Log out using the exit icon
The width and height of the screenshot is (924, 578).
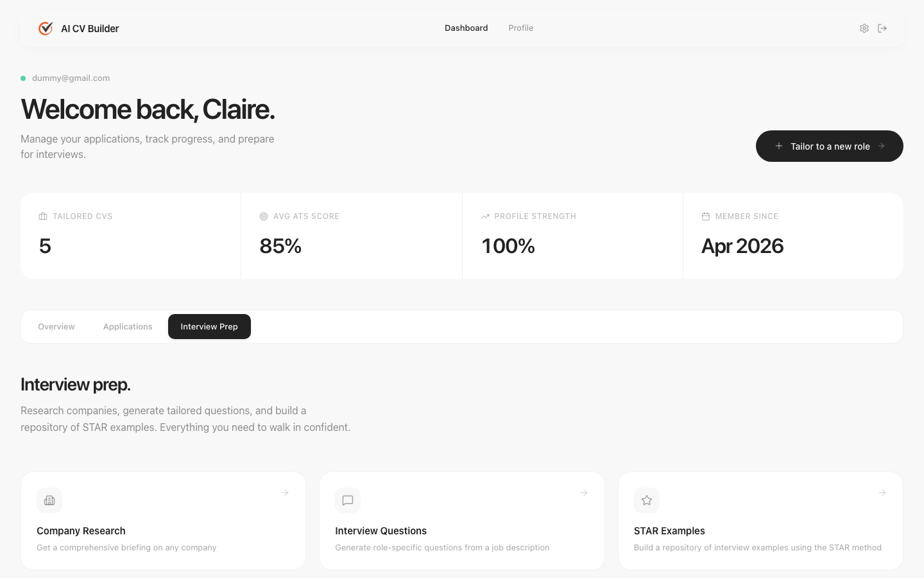coord(882,28)
